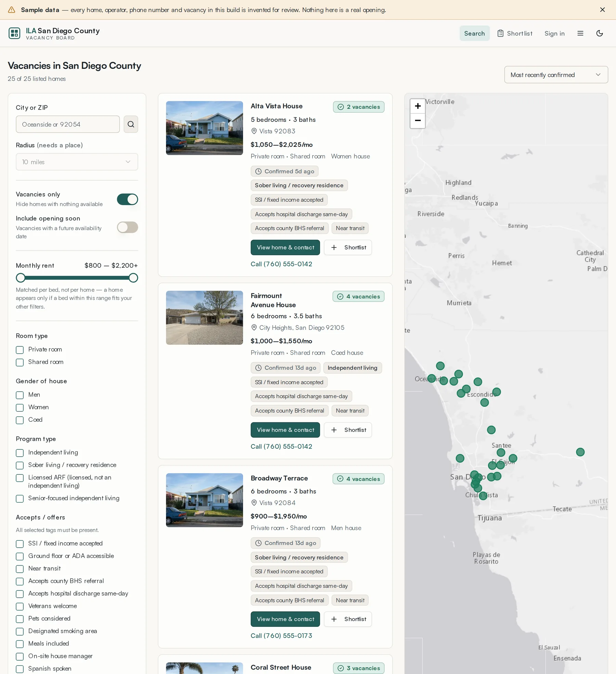Click the 2 vacancies badge on Alta Vista House
Screen dimensions: 616x674
(x=358, y=107)
